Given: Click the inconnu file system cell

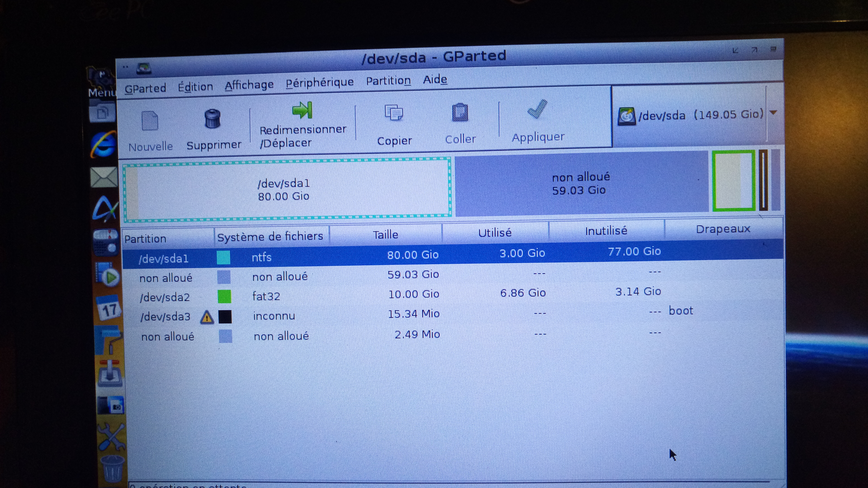Looking at the screenshot, I should pyautogui.click(x=274, y=316).
